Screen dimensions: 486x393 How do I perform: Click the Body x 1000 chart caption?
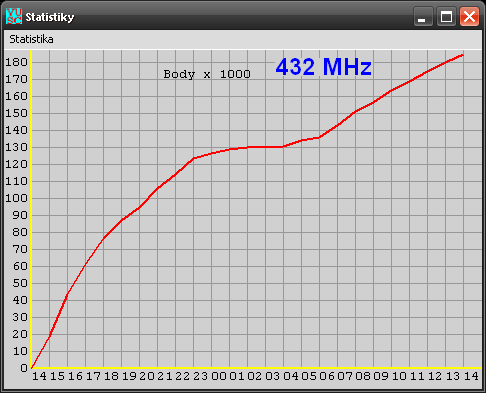[207, 74]
